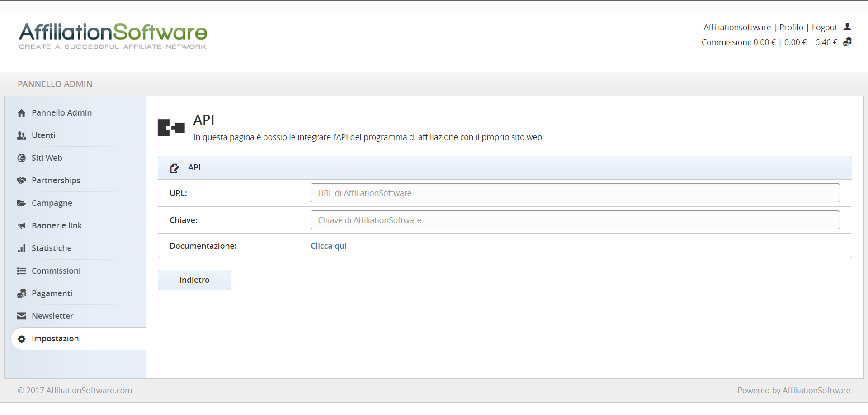Screen dimensions: 868x415
Task: Click the large API plug icon
Action: tap(171, 128)
